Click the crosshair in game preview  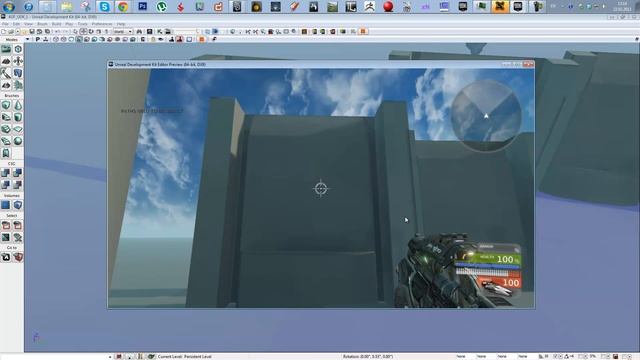coord(321,189)
